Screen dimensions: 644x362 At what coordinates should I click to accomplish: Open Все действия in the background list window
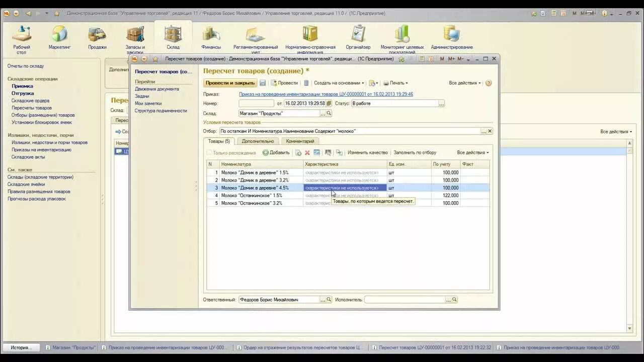616,132
